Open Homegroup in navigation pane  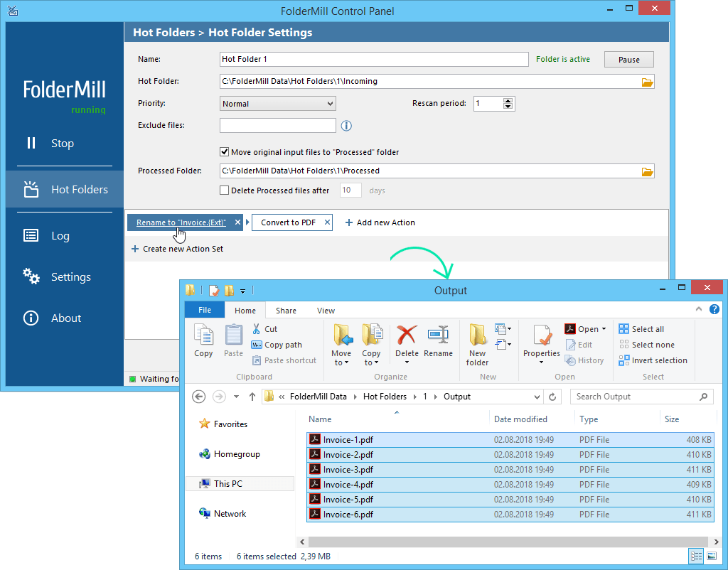(x=230, y=454)
